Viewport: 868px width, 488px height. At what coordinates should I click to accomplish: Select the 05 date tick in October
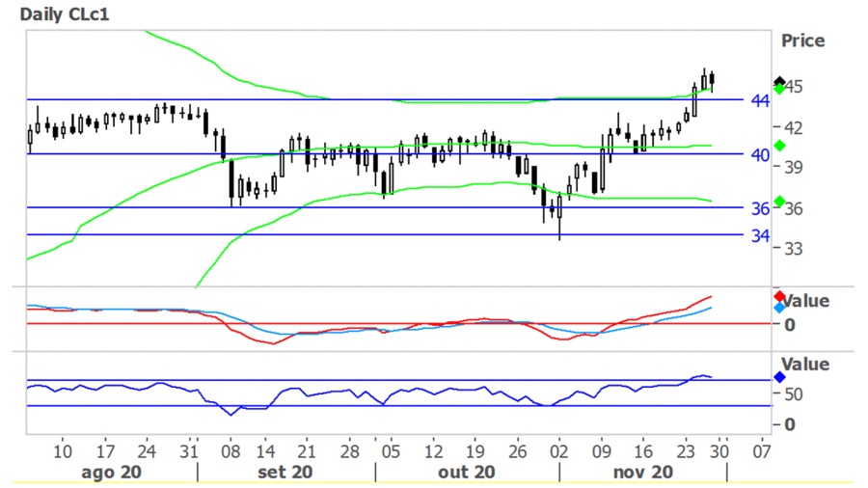point(391,451)
